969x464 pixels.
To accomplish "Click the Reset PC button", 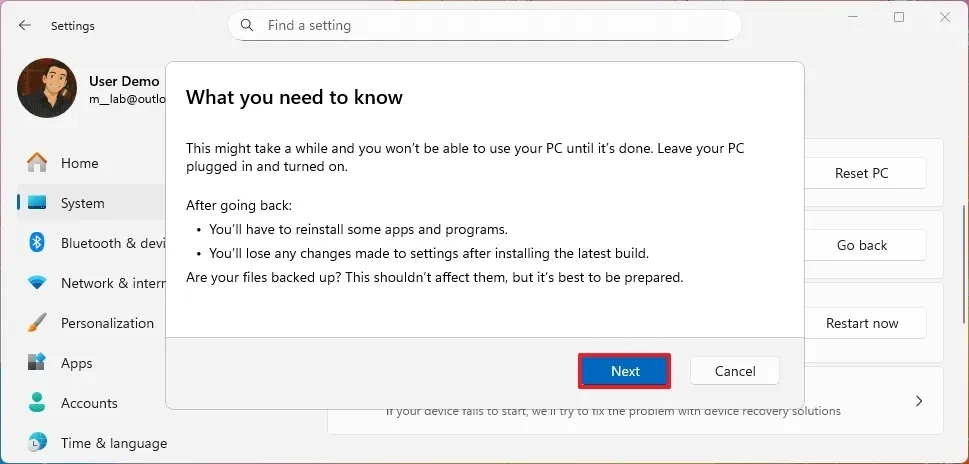I will (861, 173).
